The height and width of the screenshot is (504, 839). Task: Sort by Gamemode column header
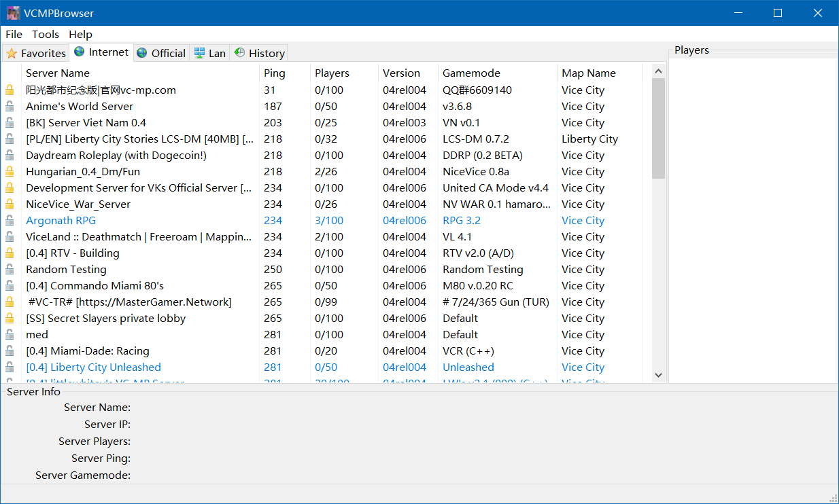(x=497, y=73)
